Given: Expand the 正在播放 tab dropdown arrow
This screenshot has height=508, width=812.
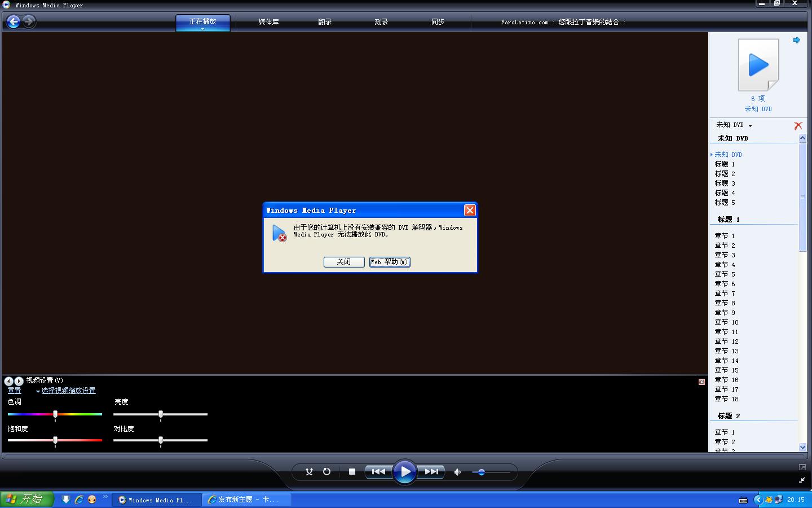Looking at the screenshot, I should pos(203,28).
